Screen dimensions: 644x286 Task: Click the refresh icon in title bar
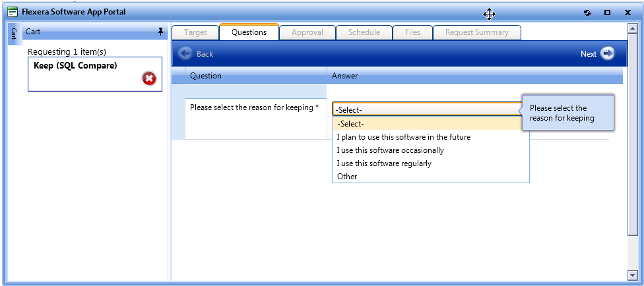tap(587, 13)
